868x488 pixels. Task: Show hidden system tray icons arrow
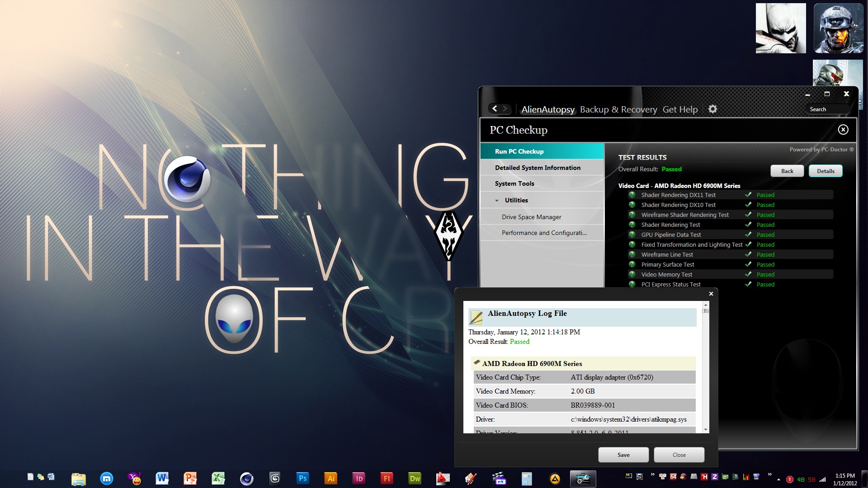pyautogui.click(x=778, y=479)
